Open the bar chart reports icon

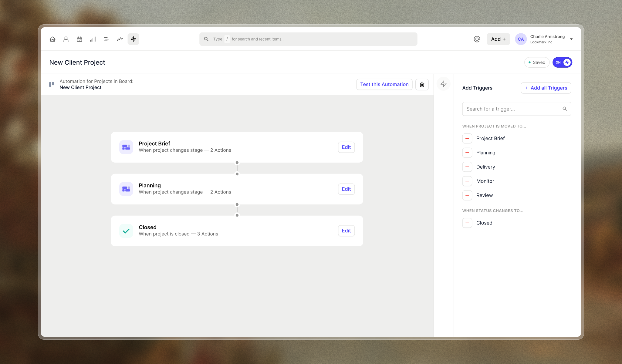[x=93, y=39]
